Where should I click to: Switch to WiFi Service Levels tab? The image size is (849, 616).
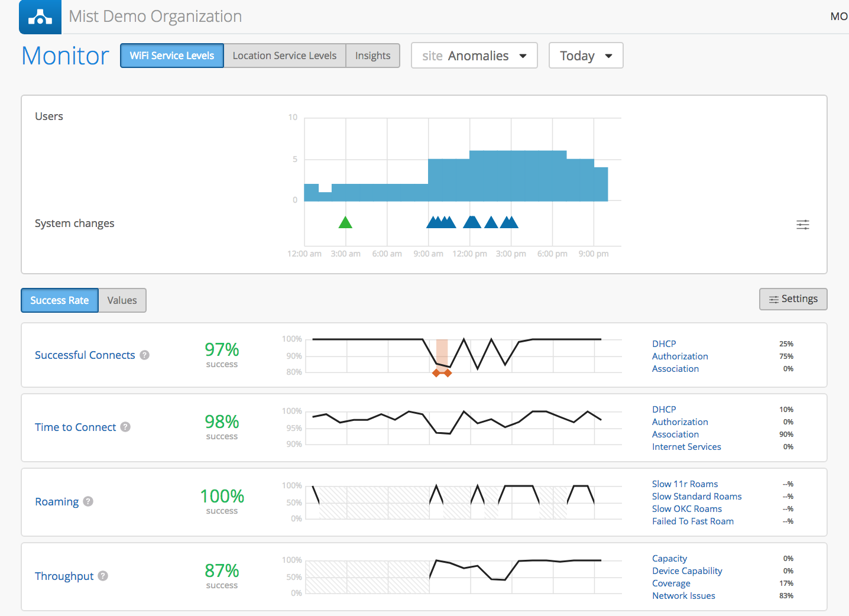172,56
